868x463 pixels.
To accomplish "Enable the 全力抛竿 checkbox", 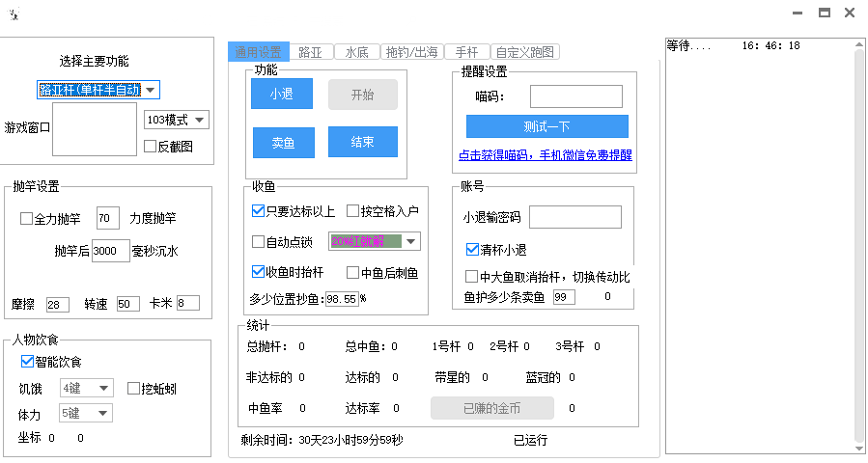I will coord(27,219).
